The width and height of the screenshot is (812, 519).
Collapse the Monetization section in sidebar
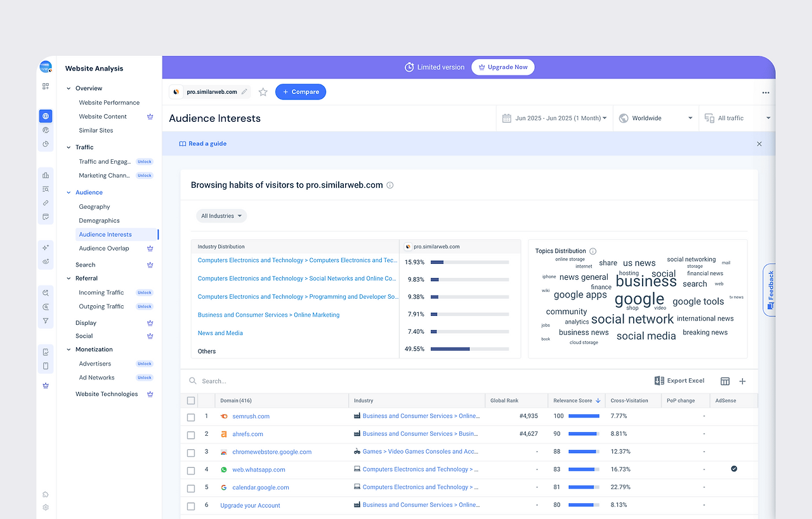(69, 350)
